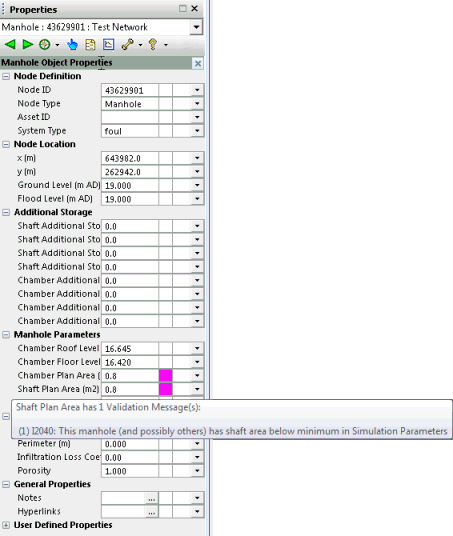Viewport: 453px width, 536px height.
Task: Click the wrench tools icon
Action: coord(128,44)
